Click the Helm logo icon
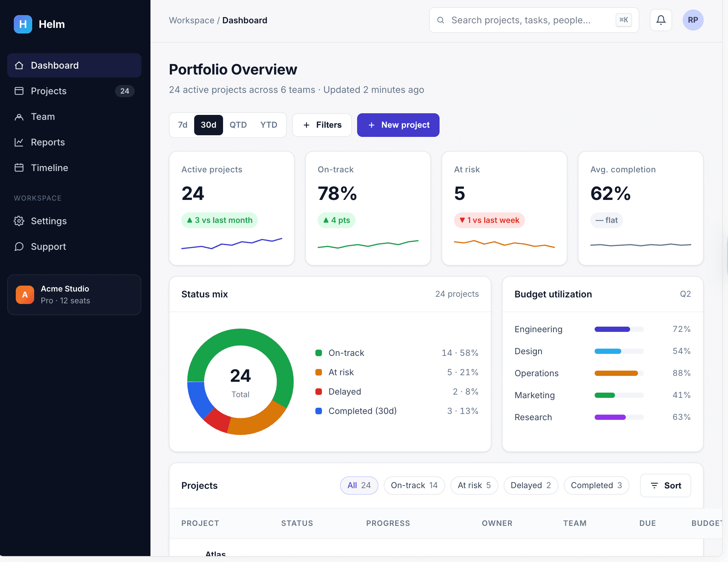 (x=23, y=24)
